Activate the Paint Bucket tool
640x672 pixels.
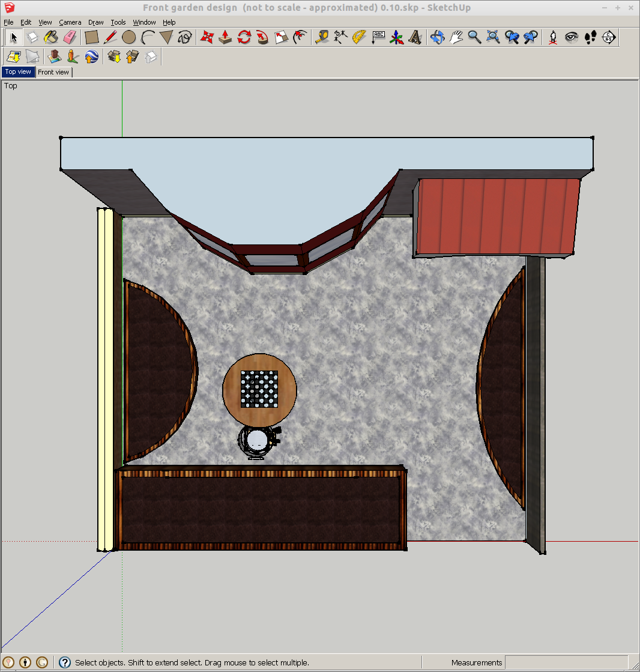click(x=50, y=37)
